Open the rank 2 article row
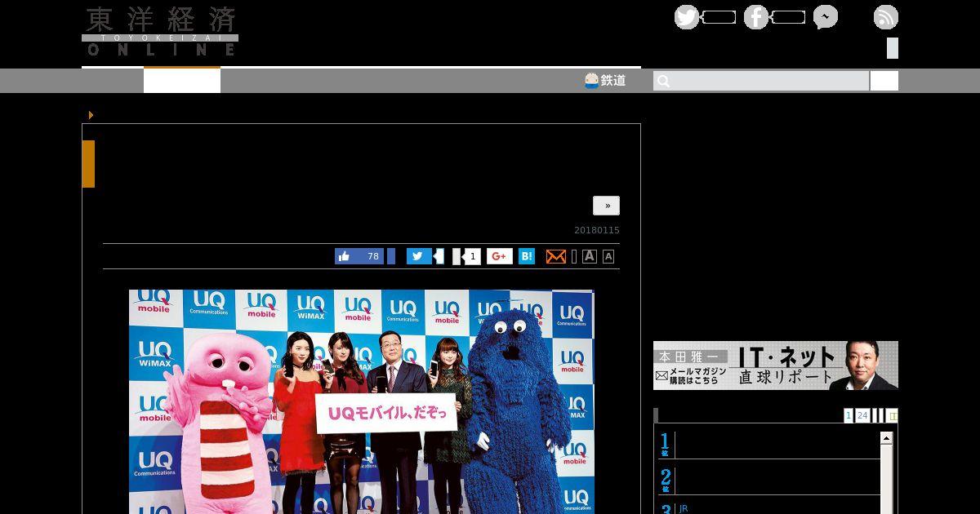 click(x=769, y=480)
